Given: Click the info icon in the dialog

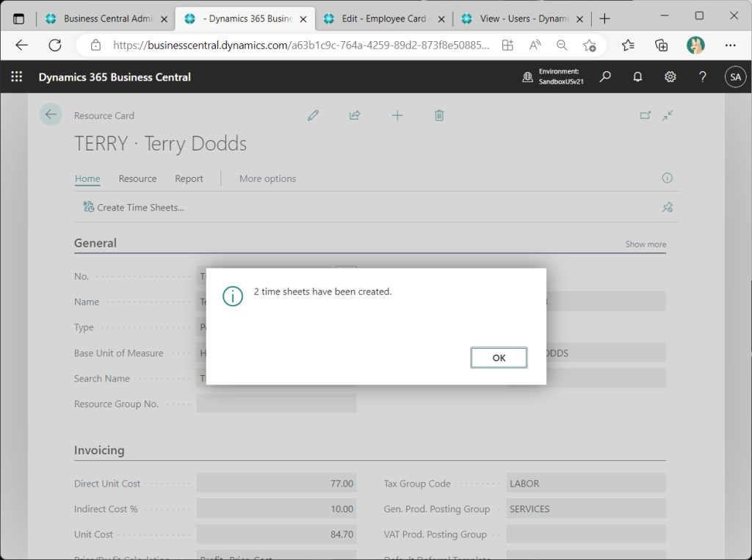Looking at the screenshot, I should (x=233, y=297).
